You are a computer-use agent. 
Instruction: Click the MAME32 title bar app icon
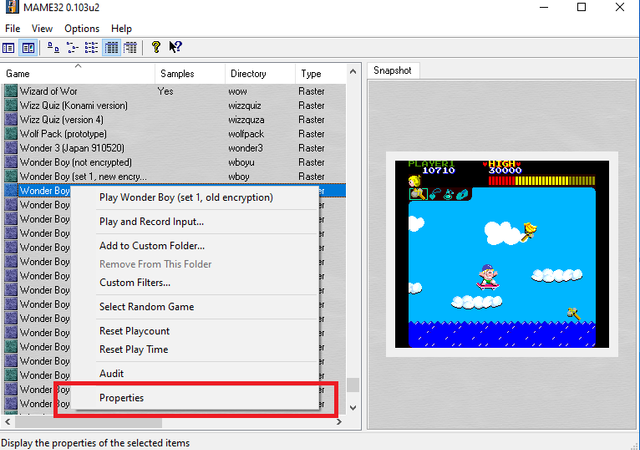click(12, 7)
